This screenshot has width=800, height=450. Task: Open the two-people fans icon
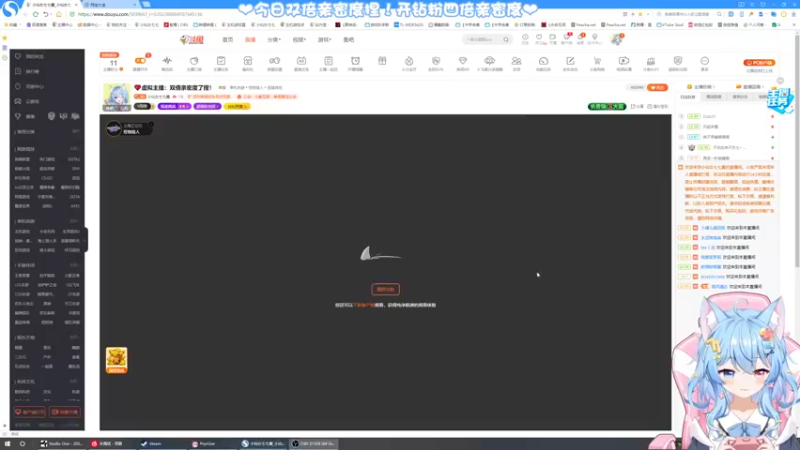pos(516,62)
